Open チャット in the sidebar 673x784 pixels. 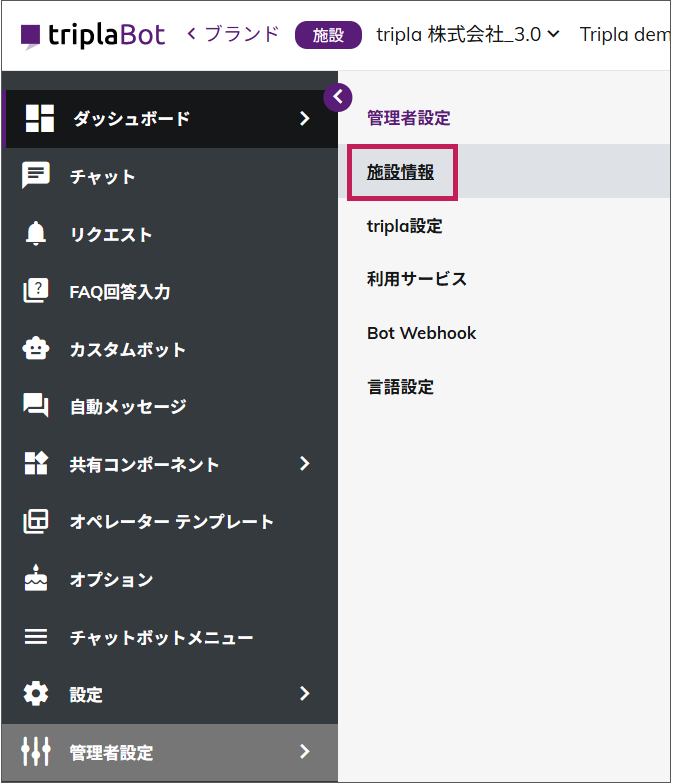(x=170, y=176)
